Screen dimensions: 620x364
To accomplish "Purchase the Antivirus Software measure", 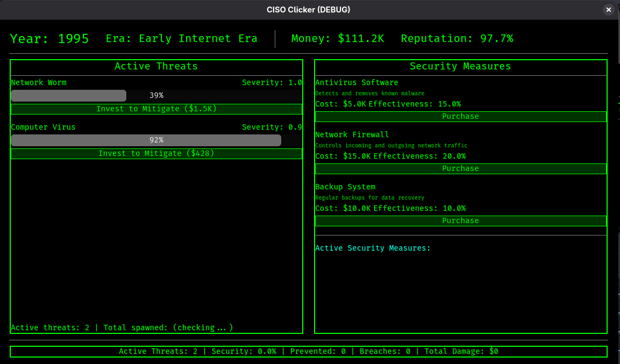I will pos(460,117).
